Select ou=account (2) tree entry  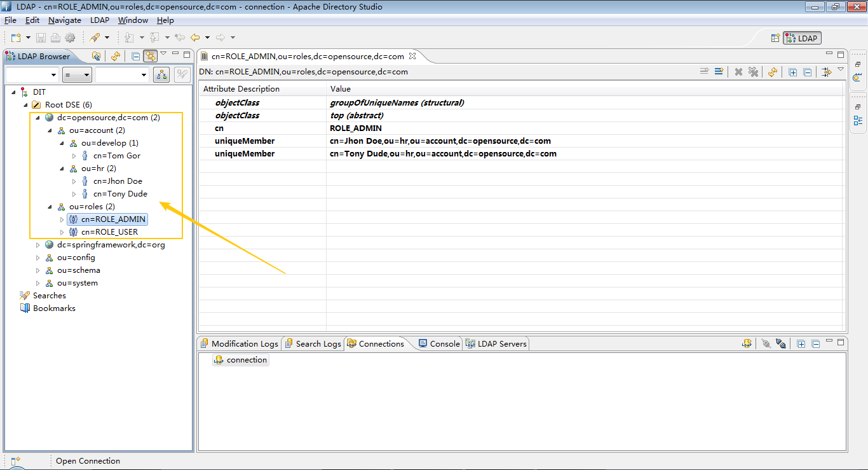[x=97, y=130]
